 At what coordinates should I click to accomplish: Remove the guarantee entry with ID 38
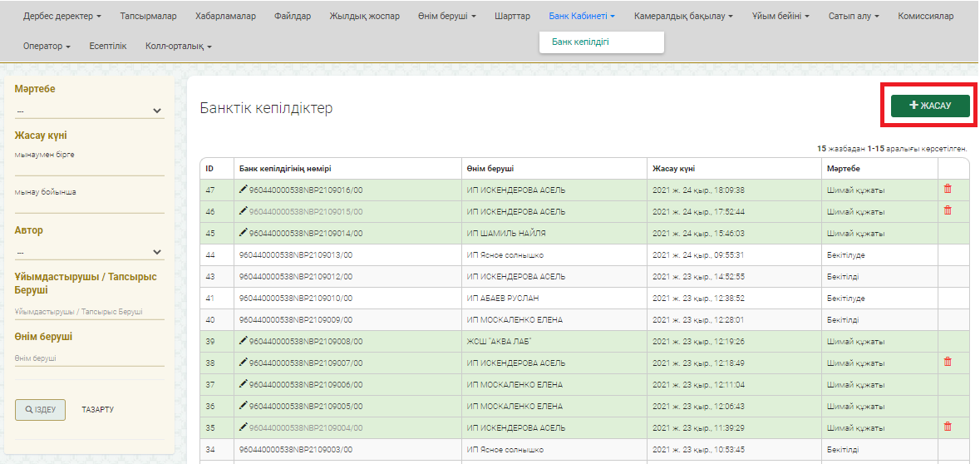[948, 362]
